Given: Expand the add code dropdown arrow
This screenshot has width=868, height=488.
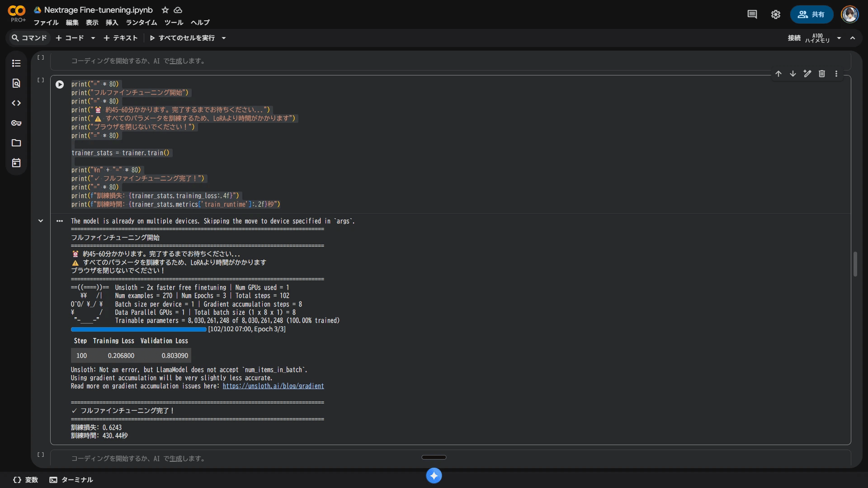Looking at the screenshot, I should tap(93, 38).
